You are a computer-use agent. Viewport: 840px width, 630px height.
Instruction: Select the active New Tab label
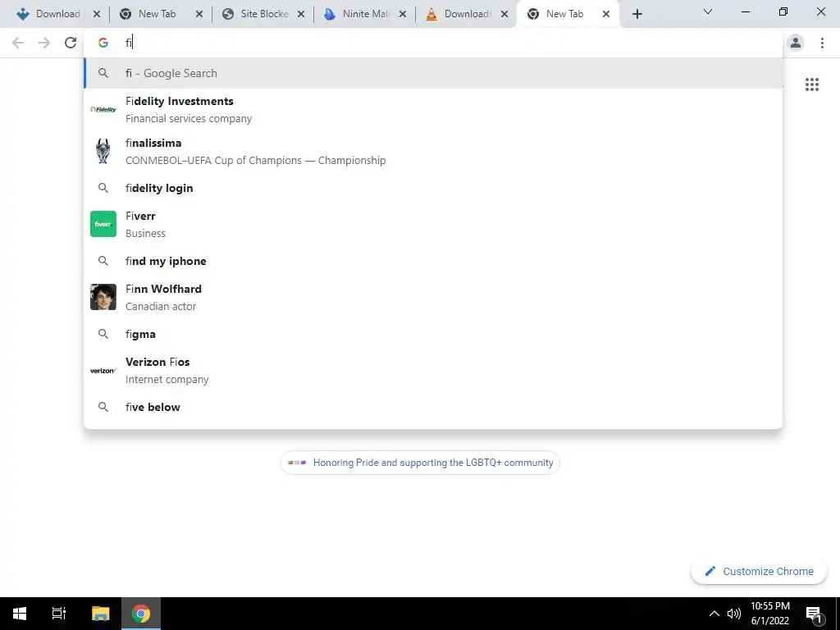tap(564, 14)
